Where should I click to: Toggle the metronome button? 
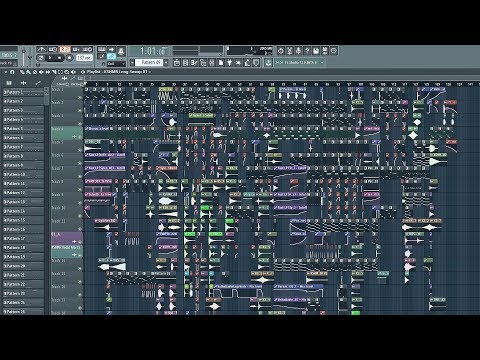[41, 50]
